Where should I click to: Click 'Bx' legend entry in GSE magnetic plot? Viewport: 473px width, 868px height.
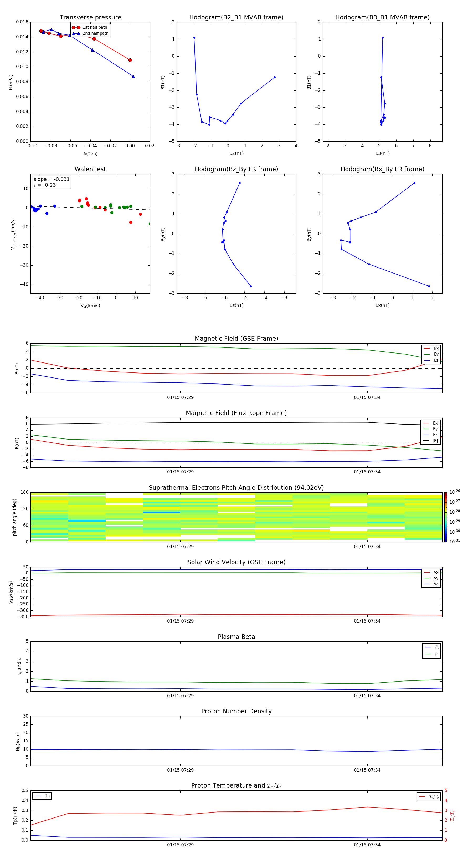point(431,349)
